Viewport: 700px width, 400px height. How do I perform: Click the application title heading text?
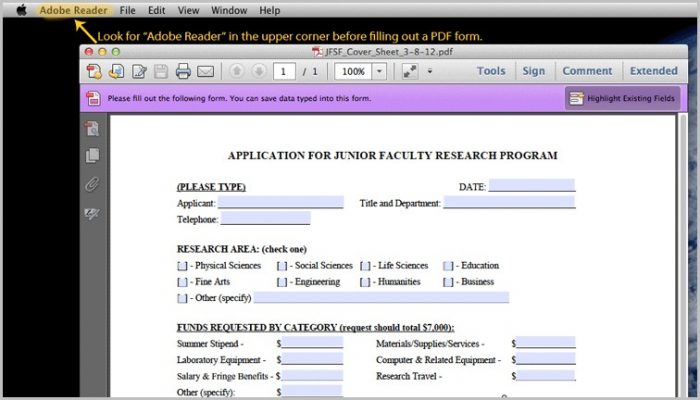[392, 155]
